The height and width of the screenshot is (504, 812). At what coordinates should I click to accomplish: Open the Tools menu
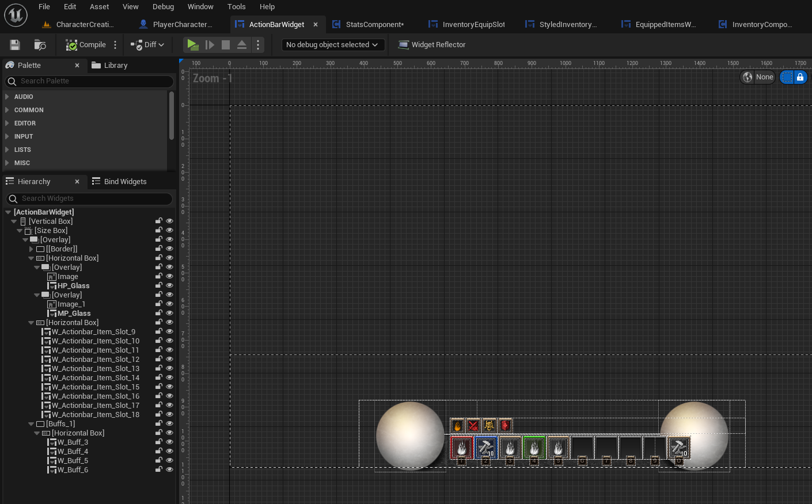[x=236, y=7]
